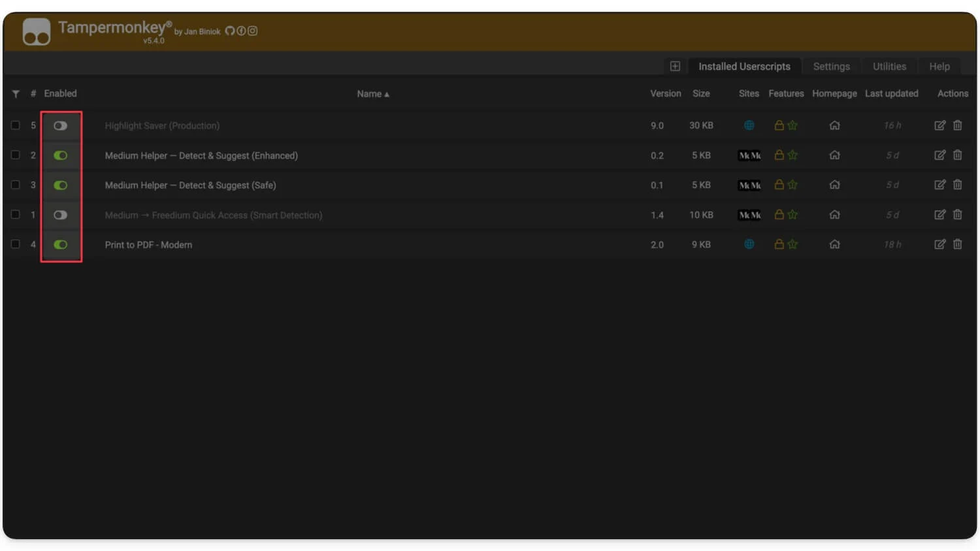
Task: Click the green star icon for Print to PDF
Action: coord(792,244)
